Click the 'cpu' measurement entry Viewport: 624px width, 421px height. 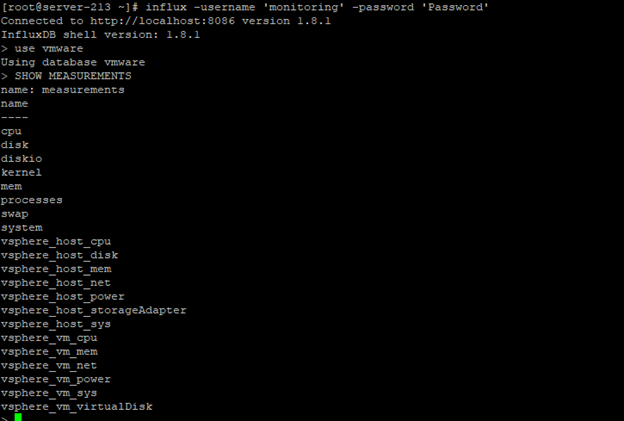click(11, 131)
